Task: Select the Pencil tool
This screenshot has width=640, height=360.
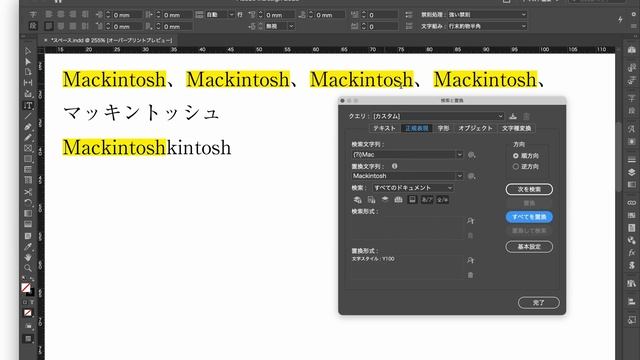Action: tap(28, 138)
